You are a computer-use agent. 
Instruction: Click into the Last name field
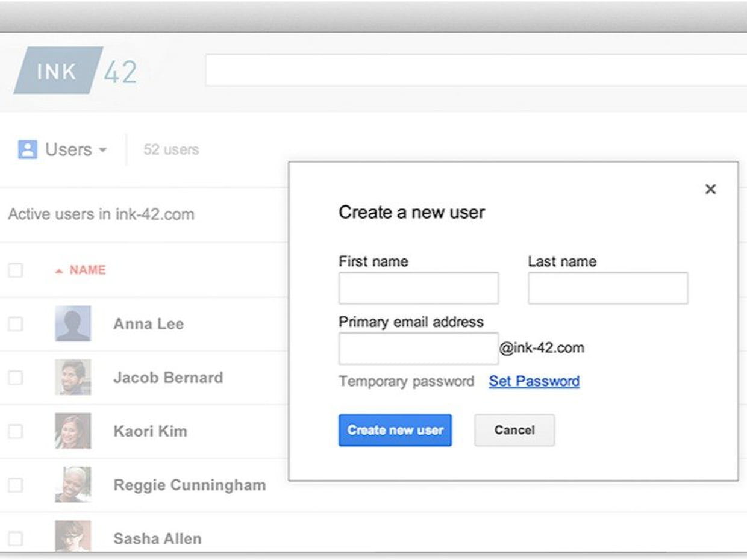tap(608, 288)
